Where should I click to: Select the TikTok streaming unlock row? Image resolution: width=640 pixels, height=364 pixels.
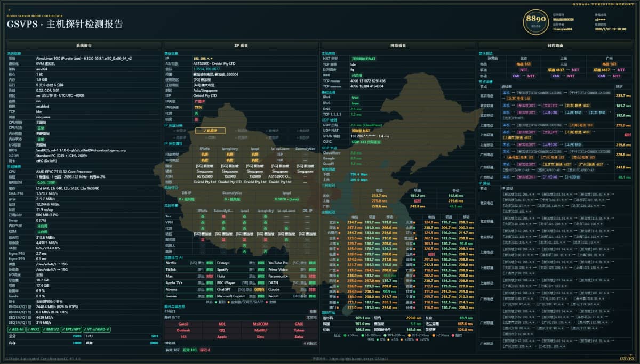[x=189, y=270]
